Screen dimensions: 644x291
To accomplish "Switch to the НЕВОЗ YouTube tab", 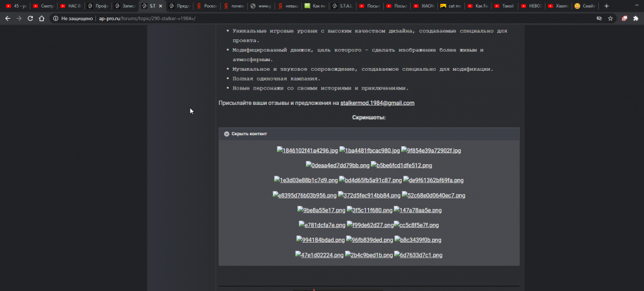I will point(531,6).
